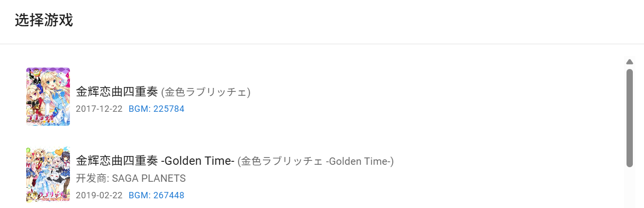Click the release date 2017-12-22
The height and width of the screenshot is (208, 644).
(x=99, y=109)
